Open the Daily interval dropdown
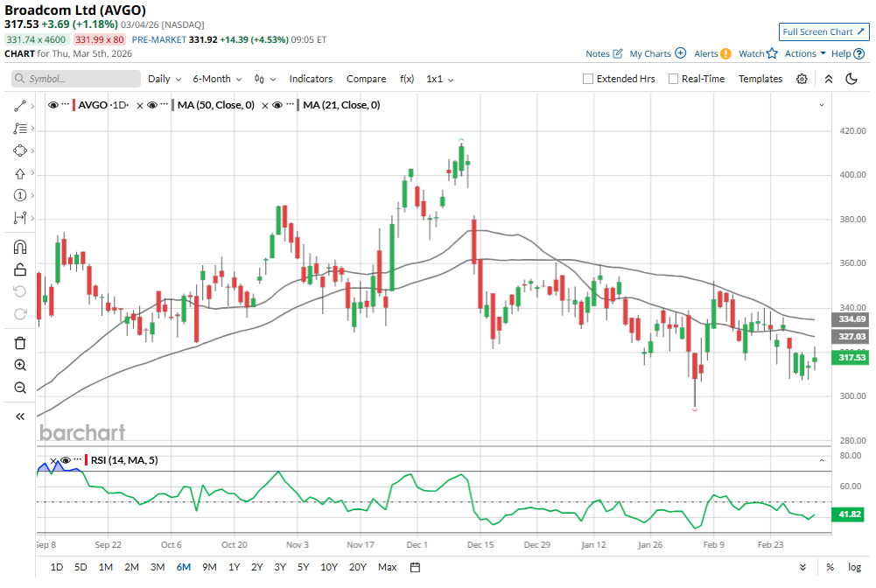 (x=164, y=79)
